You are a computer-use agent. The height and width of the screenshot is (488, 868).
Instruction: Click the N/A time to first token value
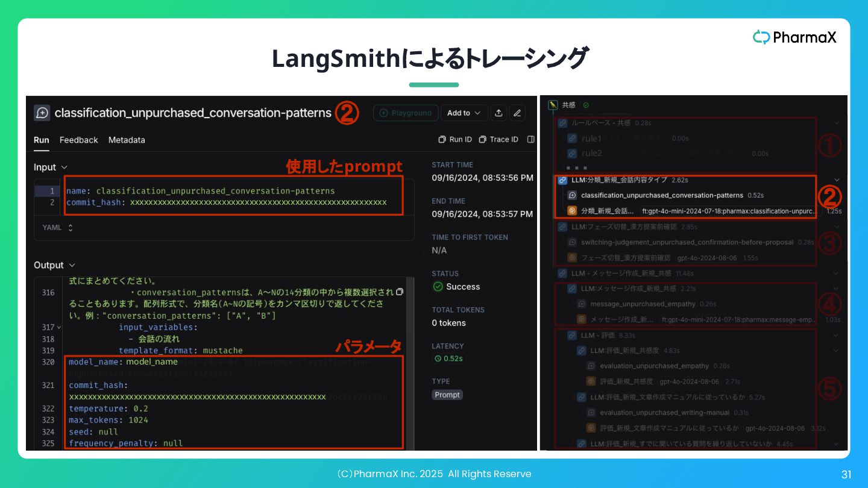tap(439, 250)
